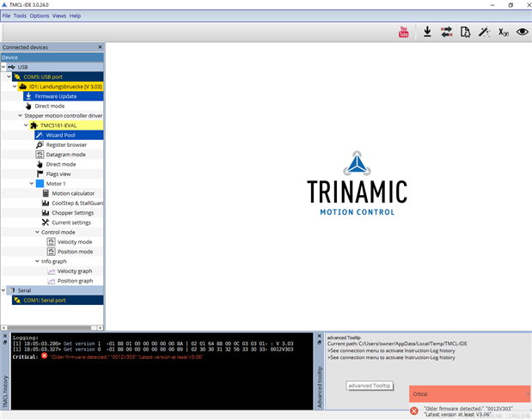Viewport: 532px width, 420px height.
Task: Click the Motor 1 blue square icon
Action: point(40,184)
